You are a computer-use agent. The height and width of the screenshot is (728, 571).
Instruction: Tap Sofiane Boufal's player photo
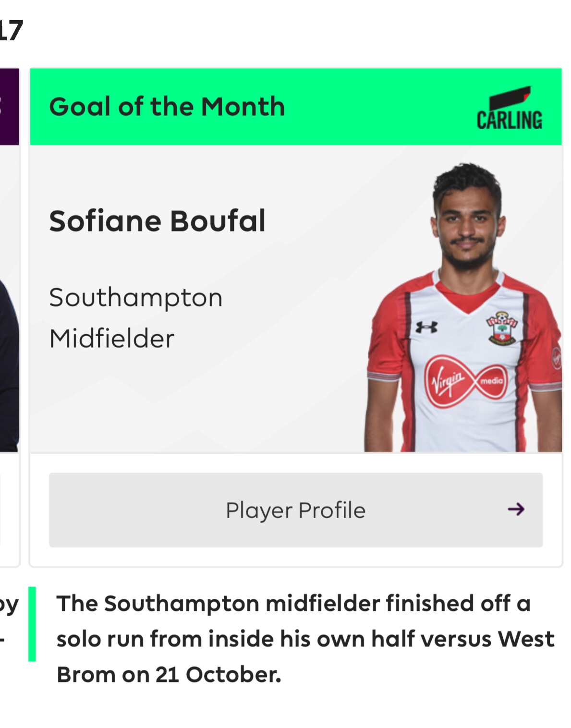[463, 307]
